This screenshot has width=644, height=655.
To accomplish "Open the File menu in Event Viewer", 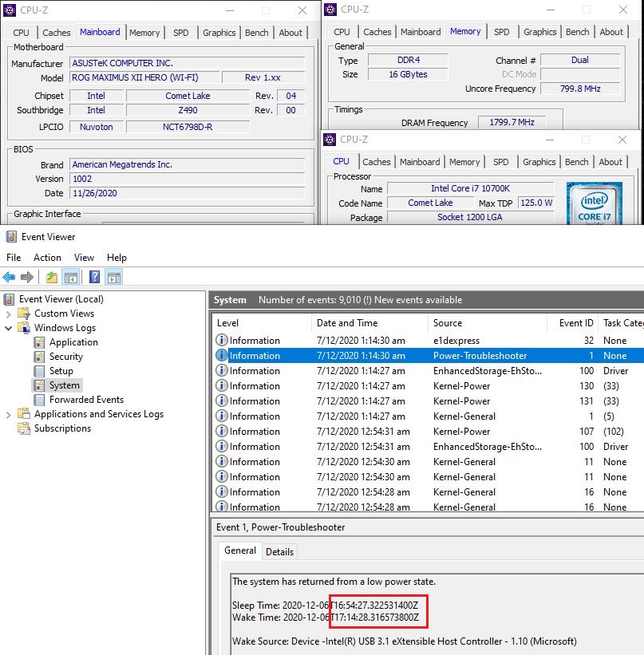I will [14, 258].
